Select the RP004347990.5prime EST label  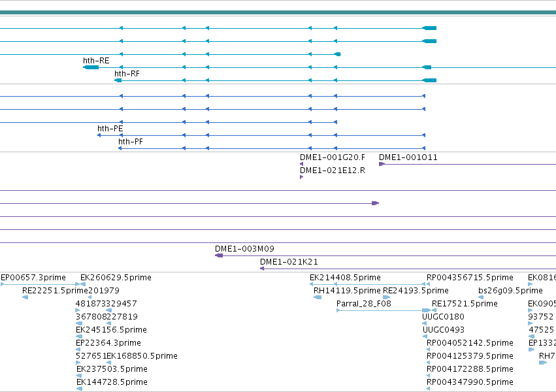[470, 382]
